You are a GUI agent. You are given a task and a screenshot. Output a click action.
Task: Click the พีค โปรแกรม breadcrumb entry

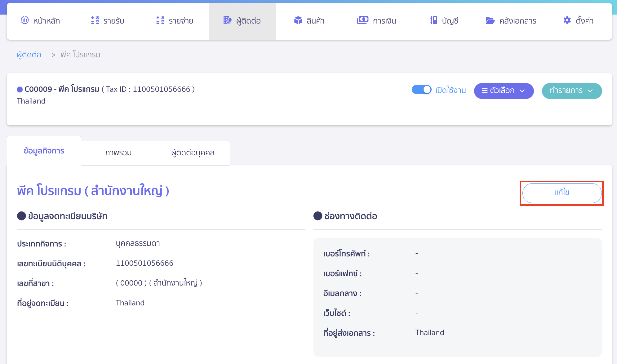click(80, 54)
